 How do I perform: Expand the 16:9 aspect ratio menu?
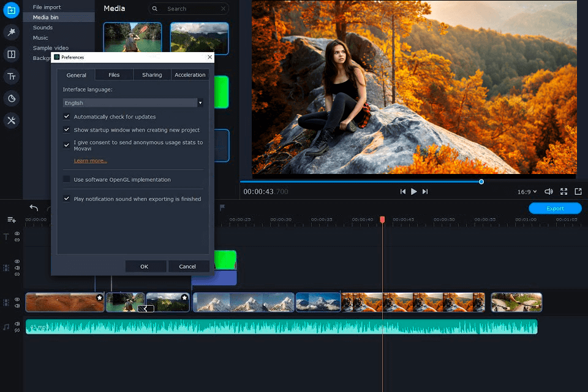pos(527,192)
